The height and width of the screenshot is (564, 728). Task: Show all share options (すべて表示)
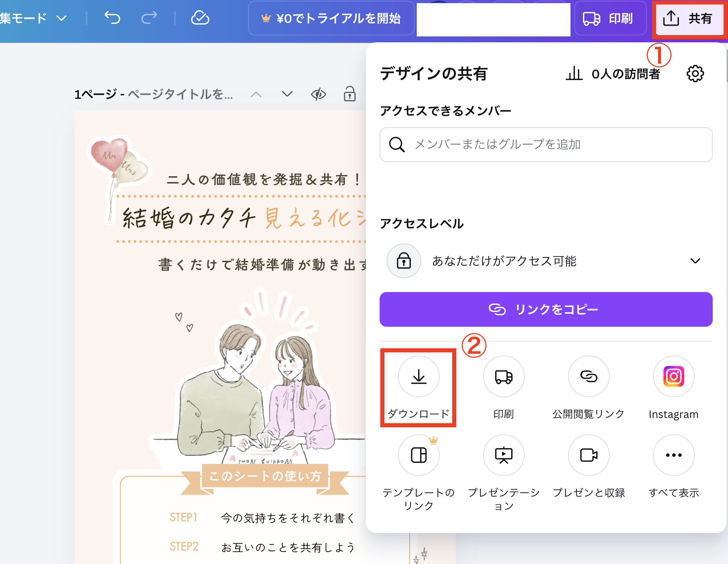(x=674, y=455)
